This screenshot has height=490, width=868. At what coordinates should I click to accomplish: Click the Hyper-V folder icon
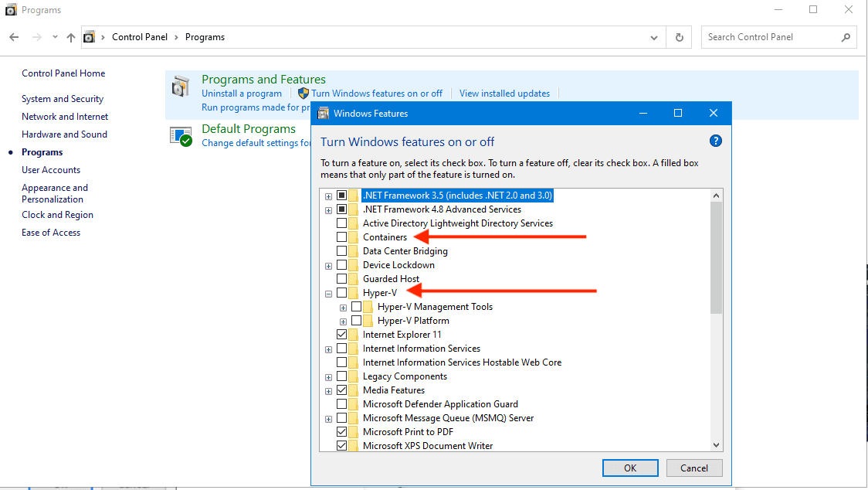pyautogui.click(x=353, y=292)
